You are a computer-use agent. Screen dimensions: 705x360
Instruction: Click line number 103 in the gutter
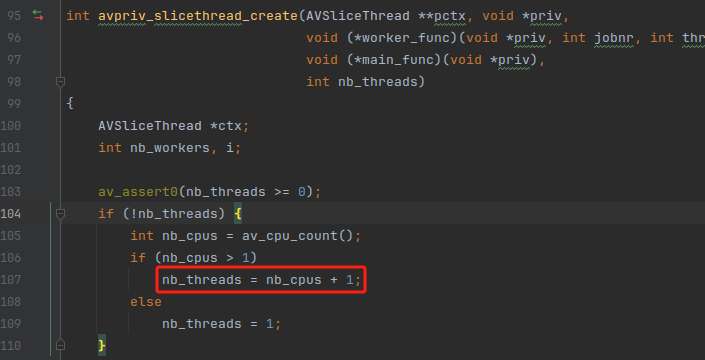click(x=11, y=192)
